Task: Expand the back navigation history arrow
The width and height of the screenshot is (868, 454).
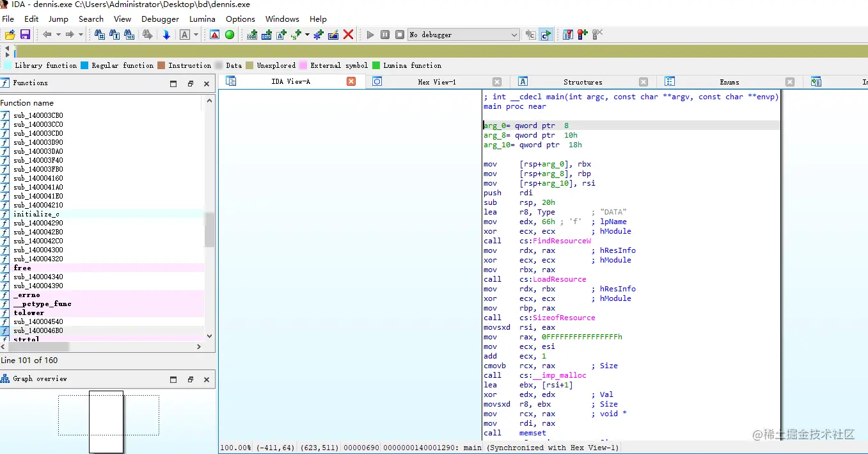Action: tap(58, 35)
